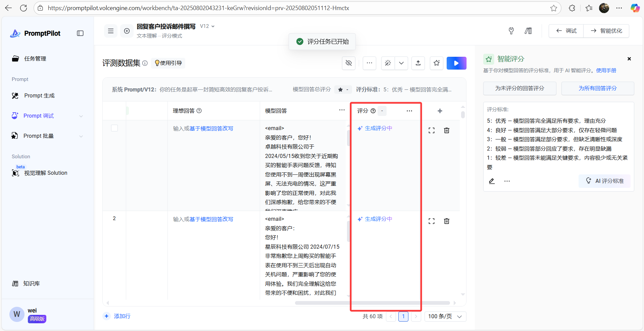Expand row 2 with fullscreen icon
644x331 pixels.
tap(432, 221)
